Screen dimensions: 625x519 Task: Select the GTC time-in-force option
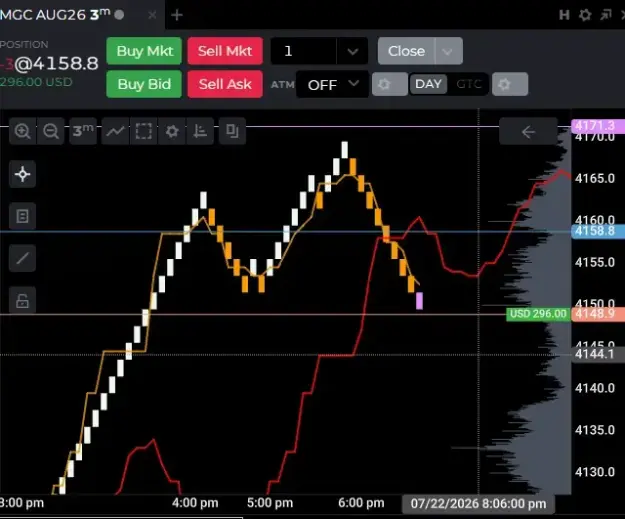[x=469, y=84]
